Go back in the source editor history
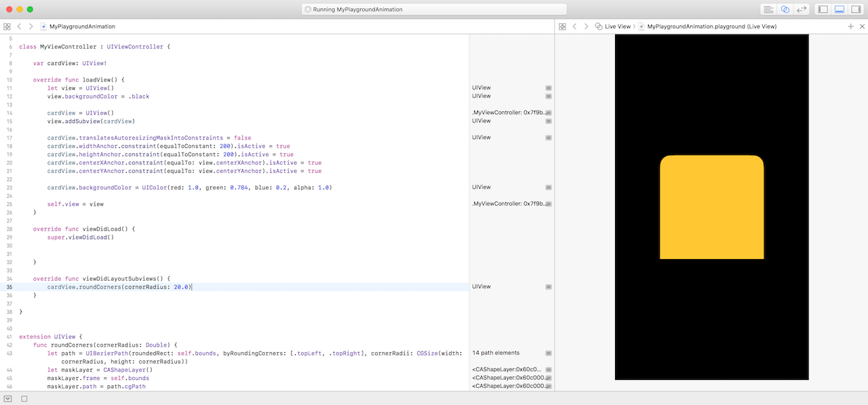Screen dimensions: 868x405 [x=20, y=26]
